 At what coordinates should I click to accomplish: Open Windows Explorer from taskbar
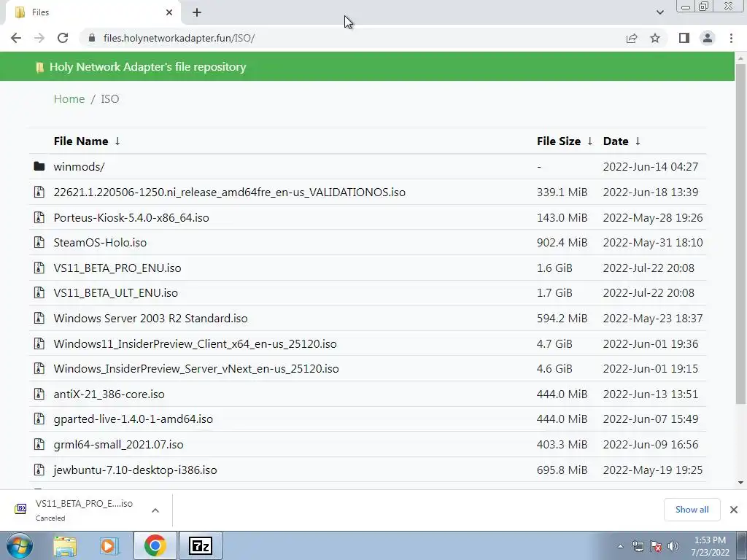tap(65, 545)
